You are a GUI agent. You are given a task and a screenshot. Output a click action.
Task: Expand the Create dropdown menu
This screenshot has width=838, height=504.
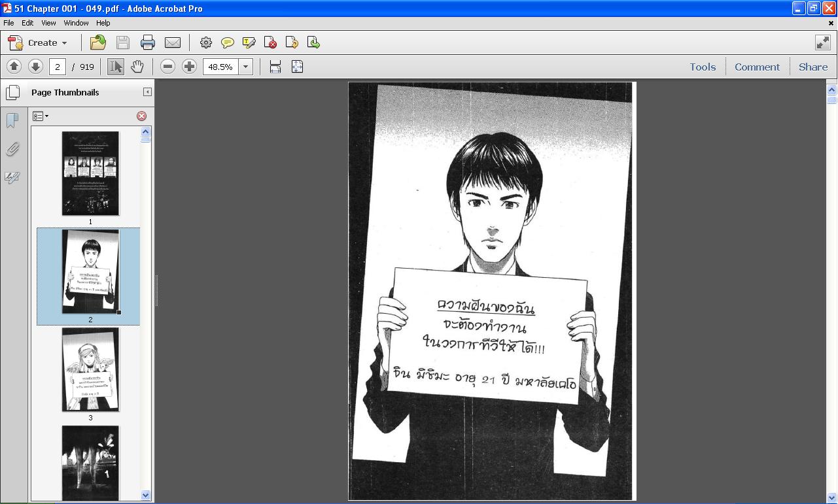37,42
